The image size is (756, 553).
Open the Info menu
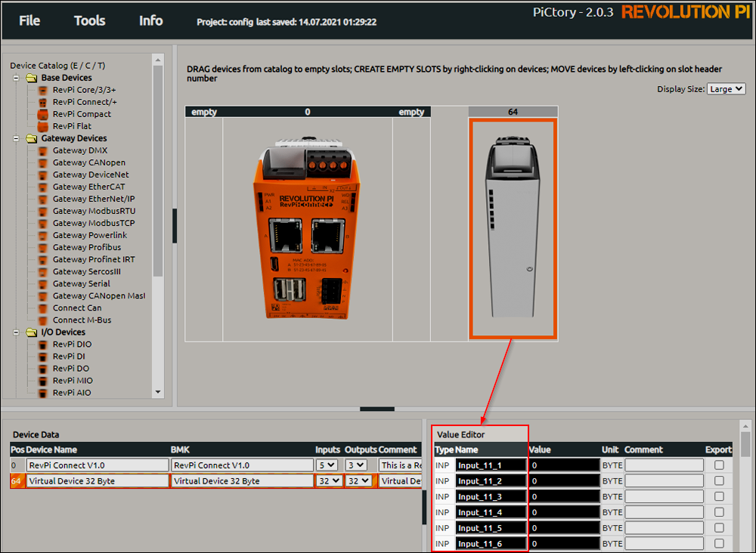pyautogui.click(x=151, y=20)
